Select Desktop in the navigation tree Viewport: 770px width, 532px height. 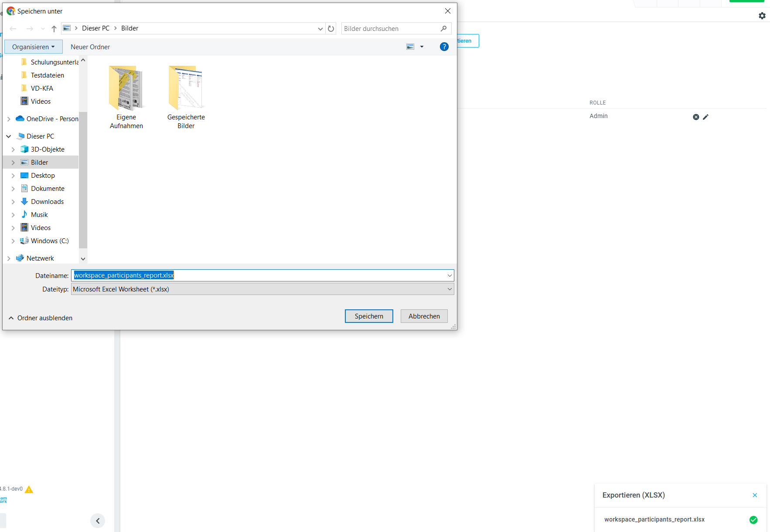point(43,176)
